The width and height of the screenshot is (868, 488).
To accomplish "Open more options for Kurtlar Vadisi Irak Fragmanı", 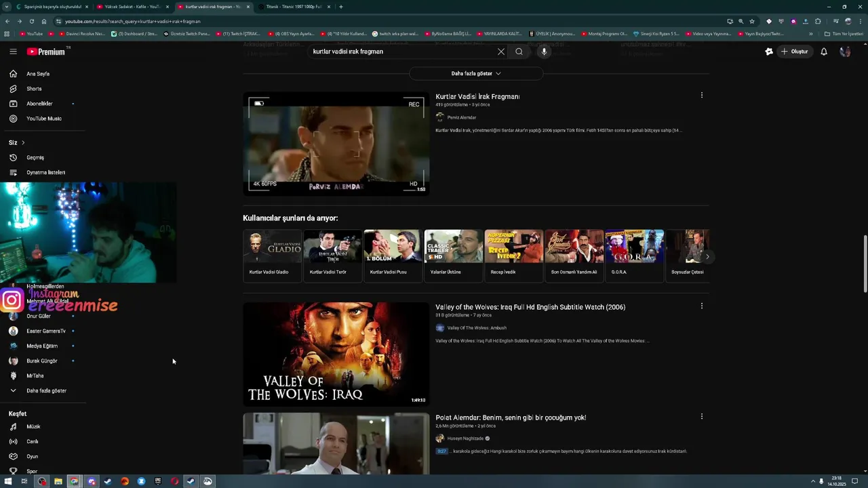I will 702,96.
